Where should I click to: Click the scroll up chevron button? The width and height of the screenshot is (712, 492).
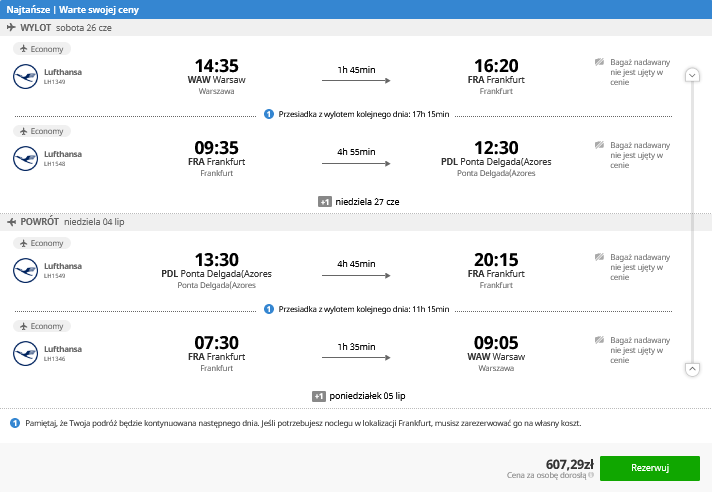pos(692,369)
